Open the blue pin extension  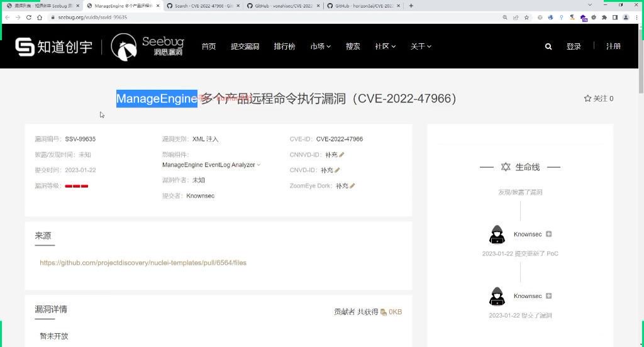pos(562,17)
